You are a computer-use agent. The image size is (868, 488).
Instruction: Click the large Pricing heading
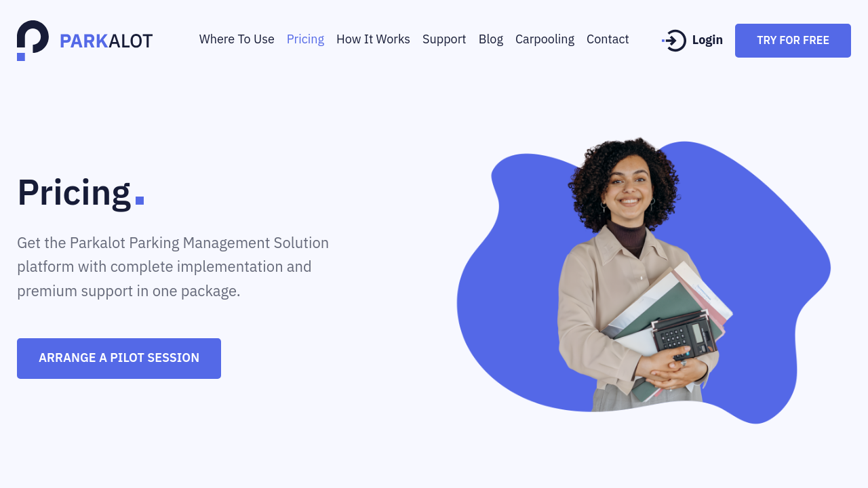coord(74,192)
